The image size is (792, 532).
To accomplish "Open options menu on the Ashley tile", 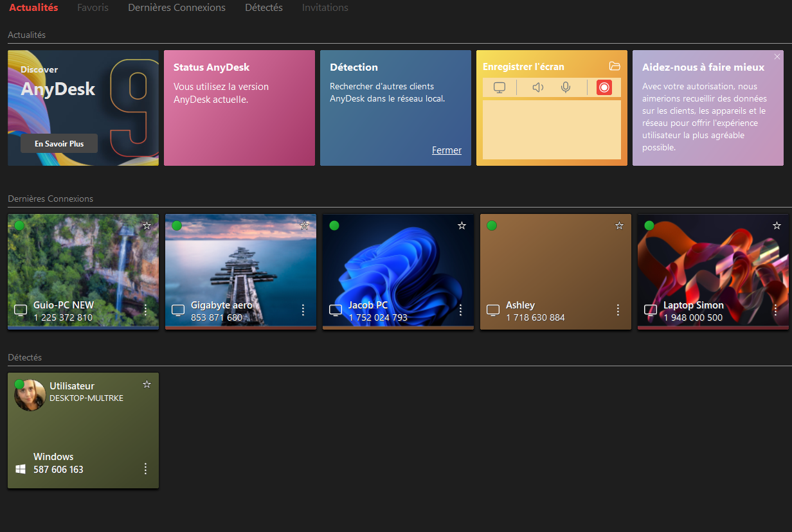I will point(618,310).
